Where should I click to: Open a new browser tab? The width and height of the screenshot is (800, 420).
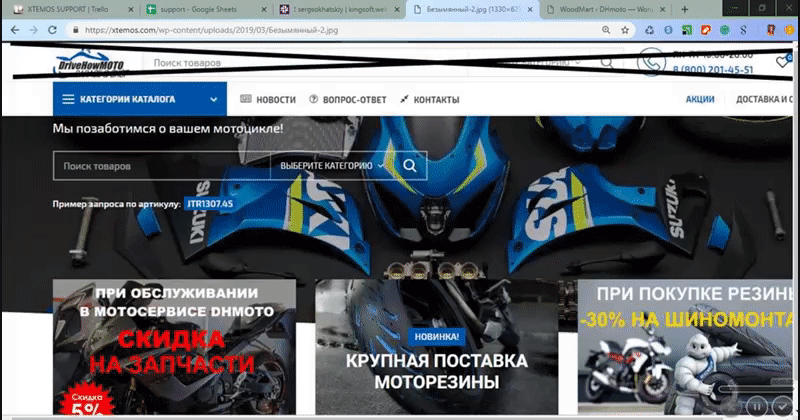(x=685, y=9)
